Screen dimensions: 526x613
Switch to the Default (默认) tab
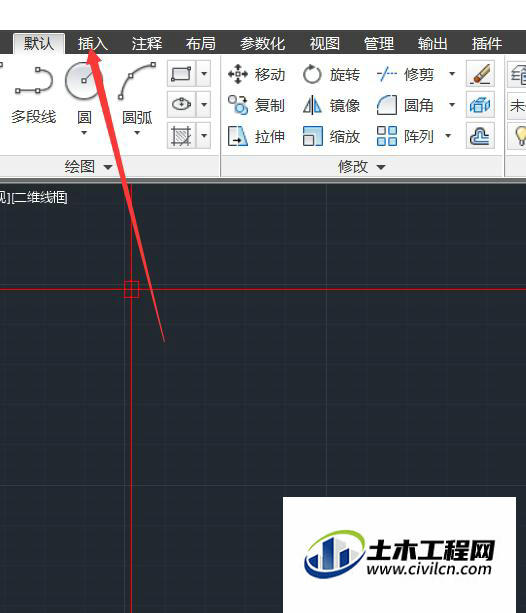[39, 43]
